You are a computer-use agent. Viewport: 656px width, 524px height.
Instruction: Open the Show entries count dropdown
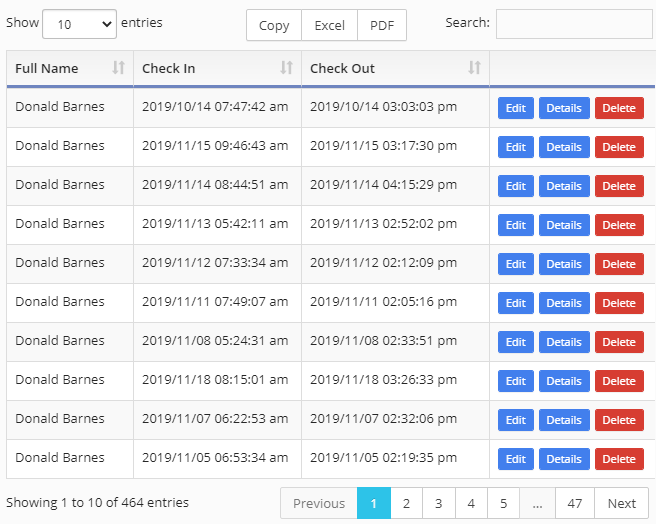coord(79,24)
